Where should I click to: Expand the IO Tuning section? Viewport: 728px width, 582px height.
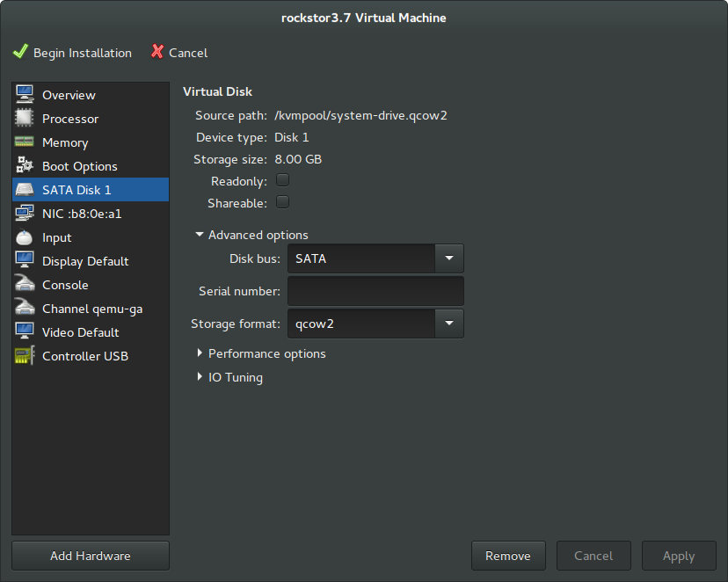click(x=200, y=377)
